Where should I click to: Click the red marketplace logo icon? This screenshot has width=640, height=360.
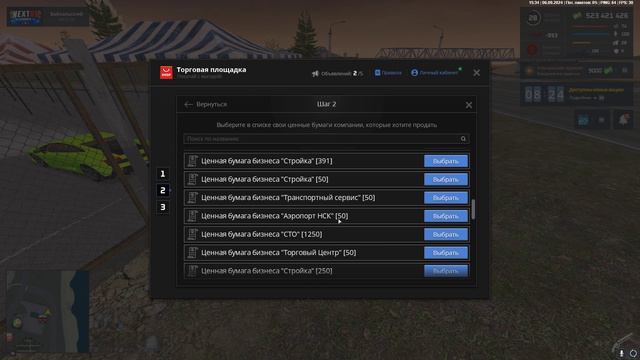[x=166, y=72]
